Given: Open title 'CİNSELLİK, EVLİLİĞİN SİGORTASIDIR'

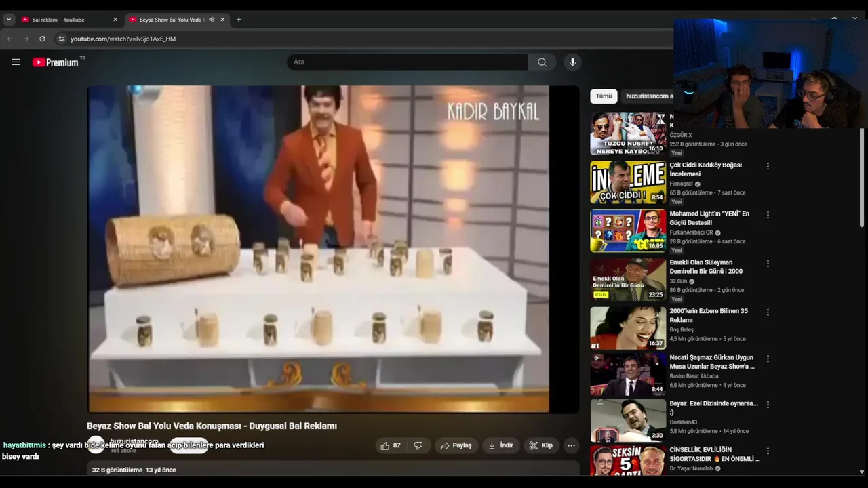Looking at the screenshot, I should pyautogui.click(x=714, y=454).
